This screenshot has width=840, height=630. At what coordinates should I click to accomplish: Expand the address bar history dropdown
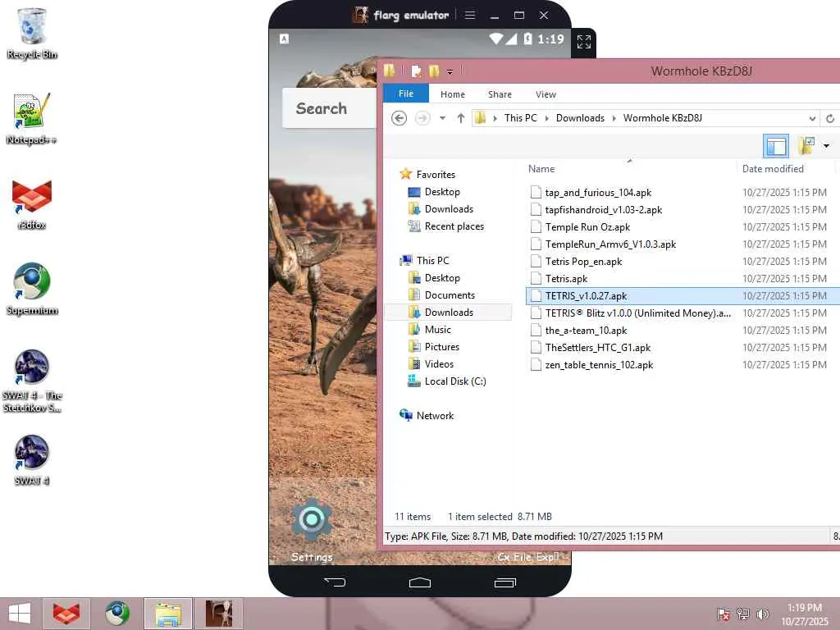click(812, 118)
